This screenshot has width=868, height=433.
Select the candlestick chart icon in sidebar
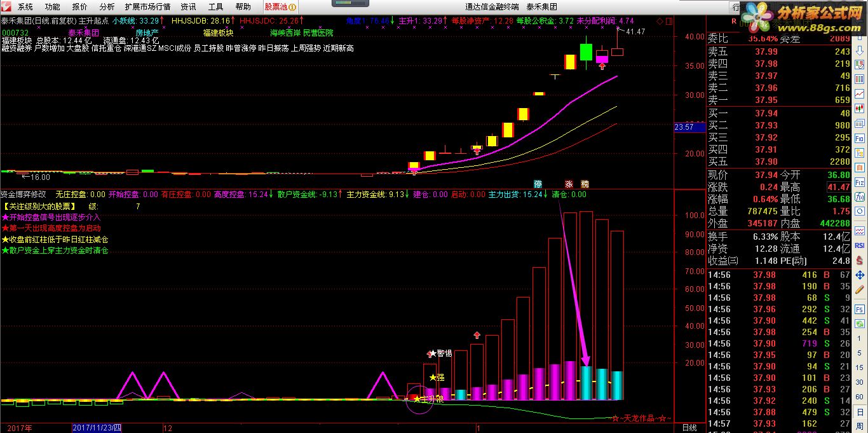click(860, 107)
